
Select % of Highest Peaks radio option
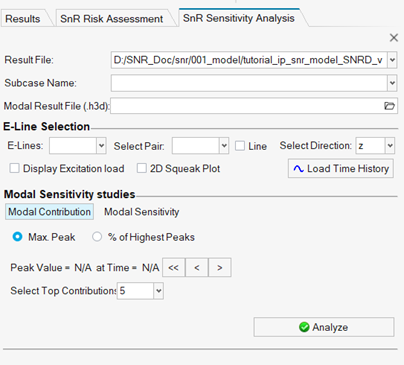[97, 237]
